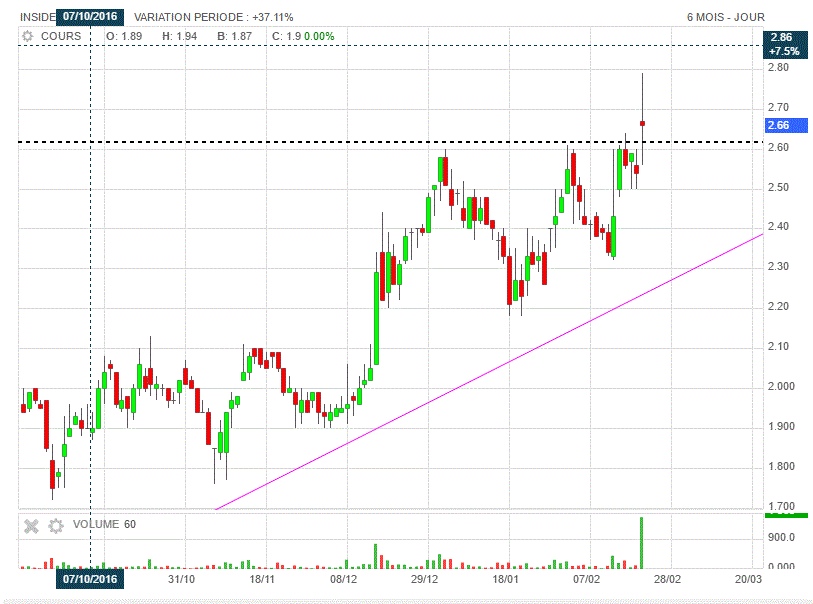Click the 2.86 +7.5% price tag
Viewport: 813px width, 604px height.
(x=785, y=44)
